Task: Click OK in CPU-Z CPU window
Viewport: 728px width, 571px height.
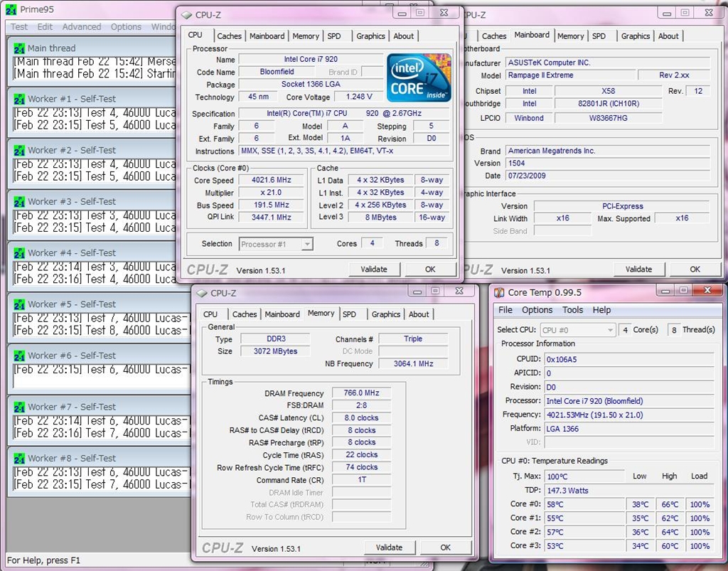Action: point(430,270)
